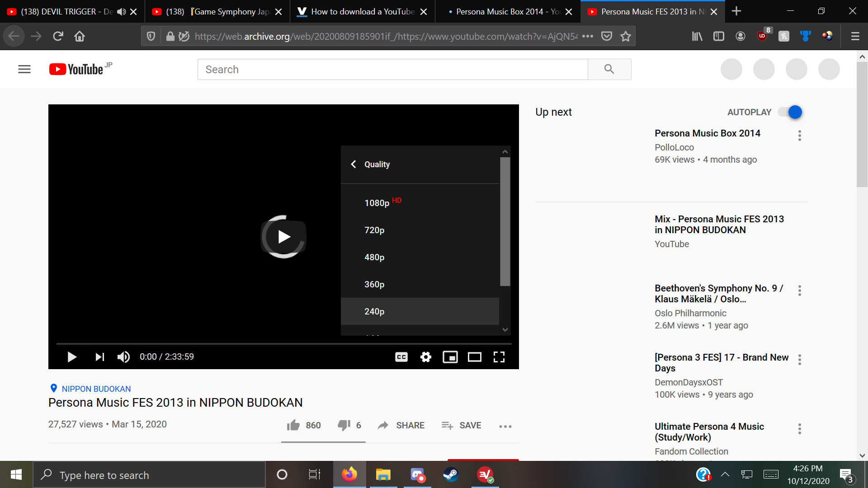
Task: Skip to next video
Action: click(99, 357)
